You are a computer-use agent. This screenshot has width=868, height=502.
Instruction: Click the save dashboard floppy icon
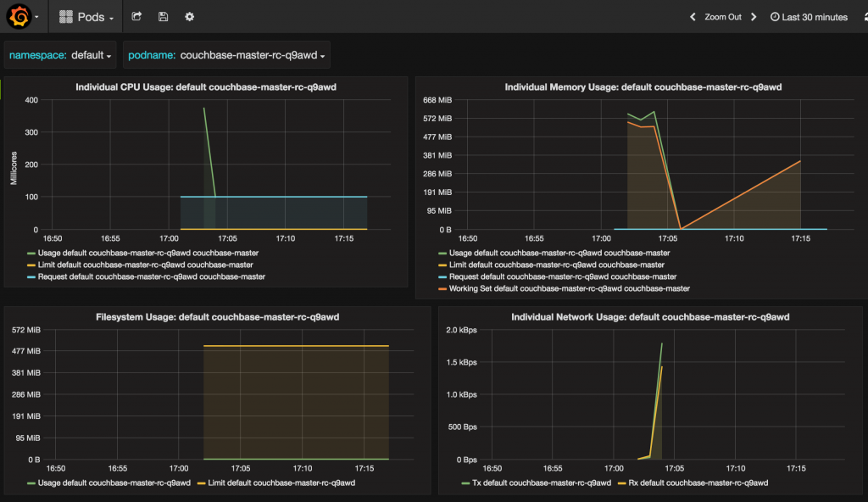pyautogui.click(x=163, y=17)
